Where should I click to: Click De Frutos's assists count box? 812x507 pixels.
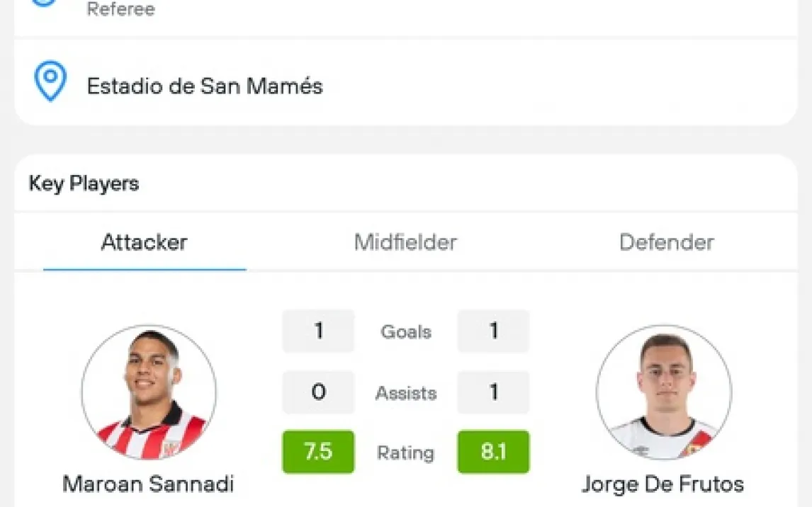point(493,392)
